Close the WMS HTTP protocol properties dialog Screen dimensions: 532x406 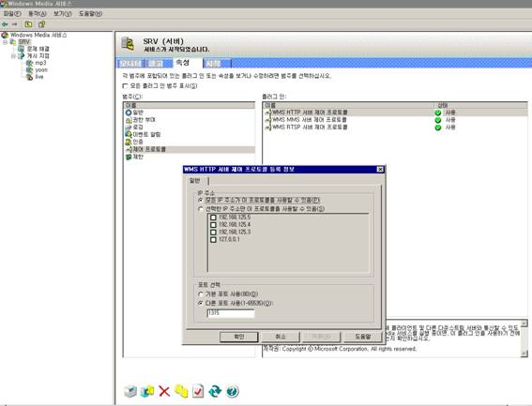tap(380, 170)
